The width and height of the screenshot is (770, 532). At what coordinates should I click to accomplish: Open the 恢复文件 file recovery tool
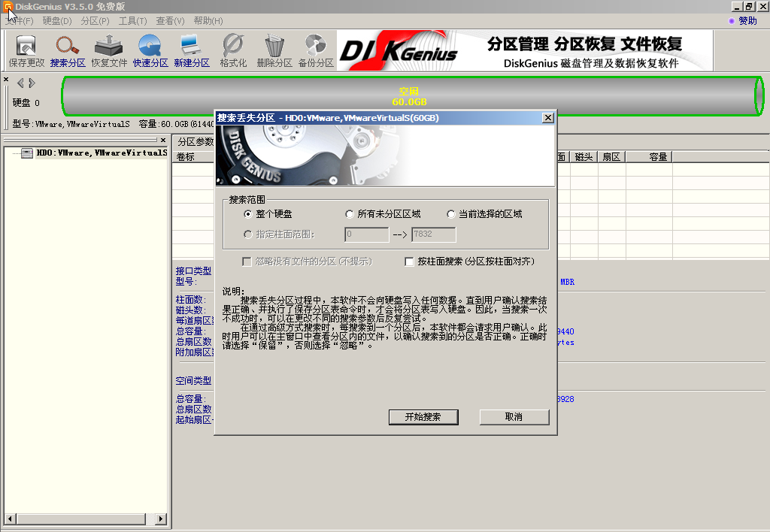[x=109, y=50]
